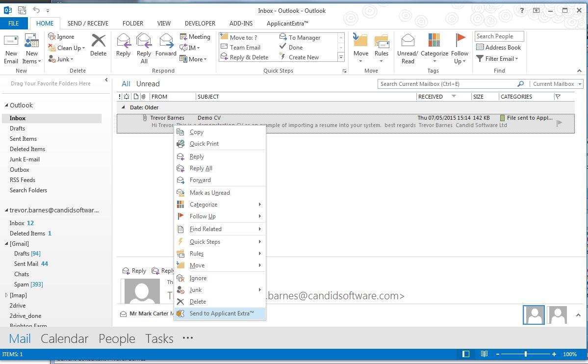
Task: Click the Search People field
Action: 499,36
